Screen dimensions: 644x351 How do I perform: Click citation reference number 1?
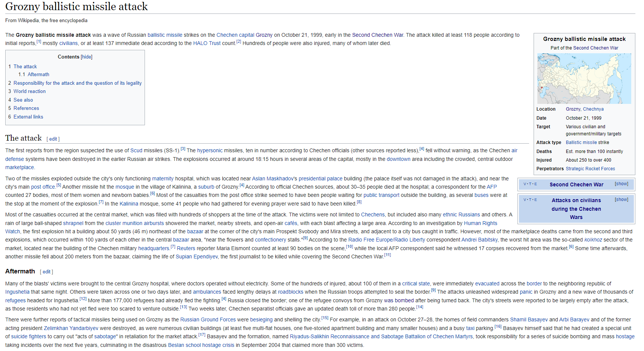point(39,42)
